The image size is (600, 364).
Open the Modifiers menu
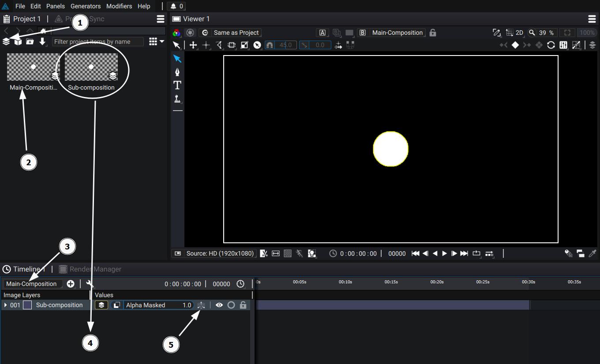click(119, 6)
